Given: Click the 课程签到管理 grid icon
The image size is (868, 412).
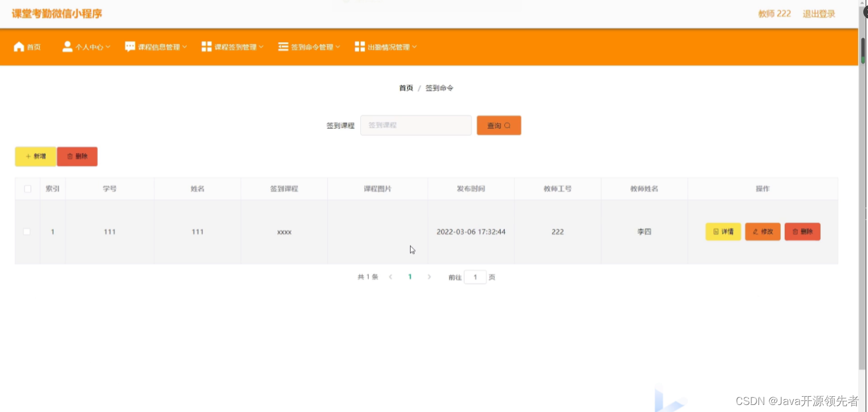Looking at the screenshot, I should [x=207, y=46].
